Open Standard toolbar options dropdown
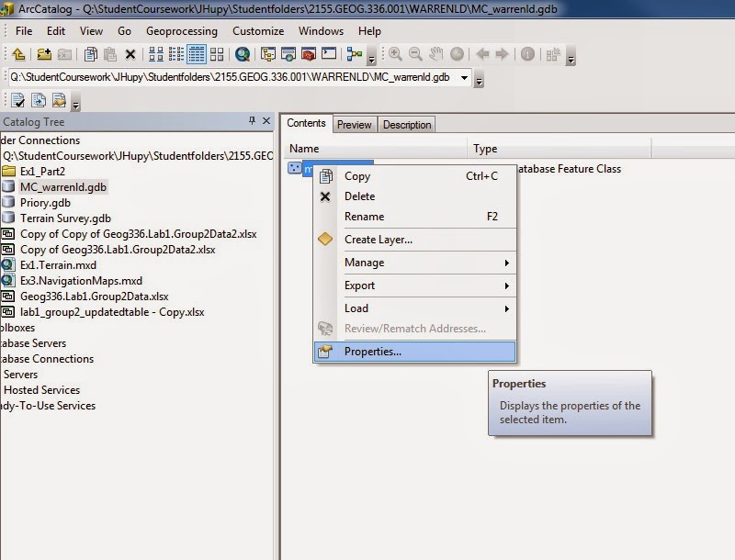This screenshot has width=735, height=560. [372, 56]
